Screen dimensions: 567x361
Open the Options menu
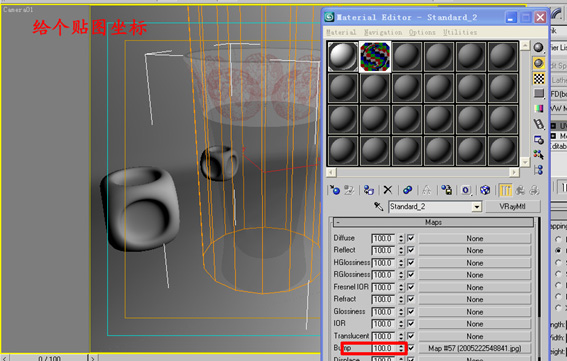point(422,32)
